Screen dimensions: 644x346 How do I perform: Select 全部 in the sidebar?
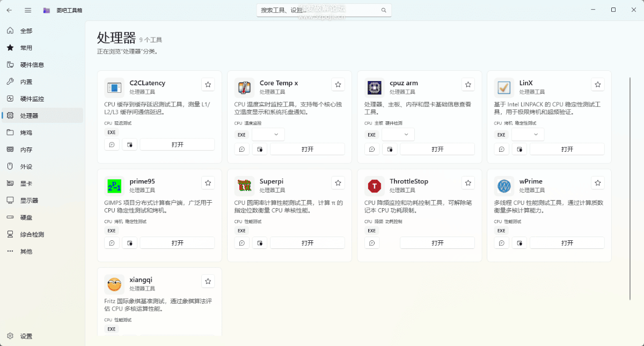(42, 31)
